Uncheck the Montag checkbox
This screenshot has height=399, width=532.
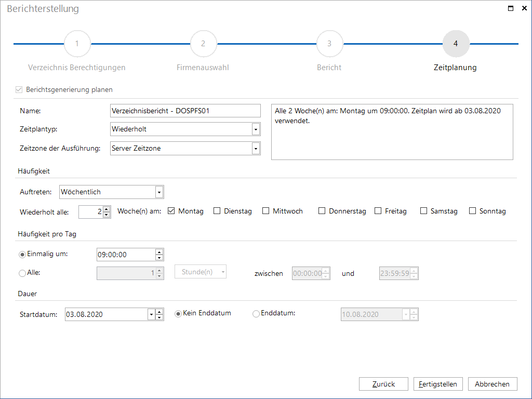click(x=171, y=211)
